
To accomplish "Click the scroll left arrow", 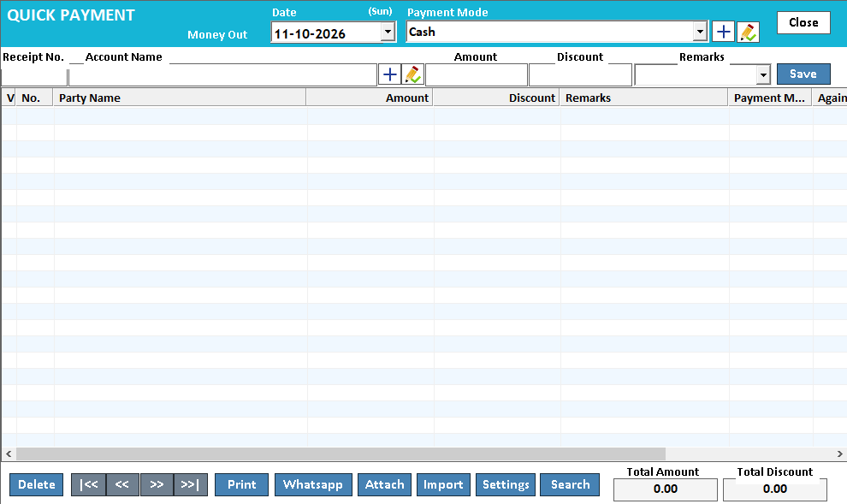I will [x=8, y=454].
